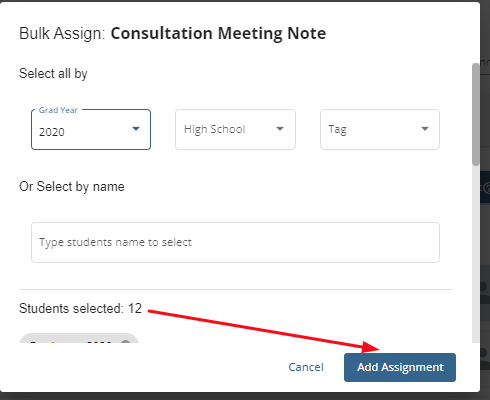
Task: Click the dialog scrollbar thumb
Action: 476,114
